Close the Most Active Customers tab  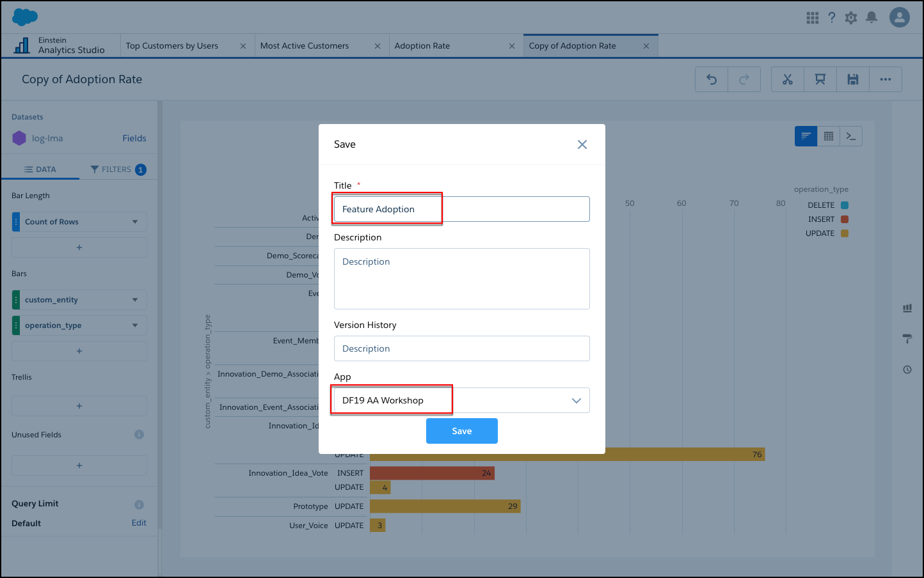(x=378, y=46)
